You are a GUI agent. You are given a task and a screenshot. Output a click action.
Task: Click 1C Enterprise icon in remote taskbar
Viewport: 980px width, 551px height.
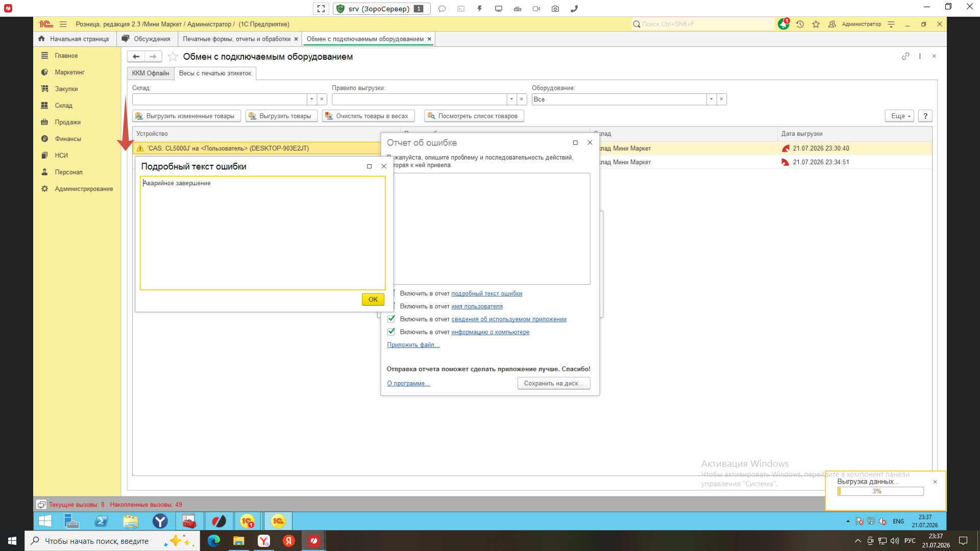click(278, 521)
